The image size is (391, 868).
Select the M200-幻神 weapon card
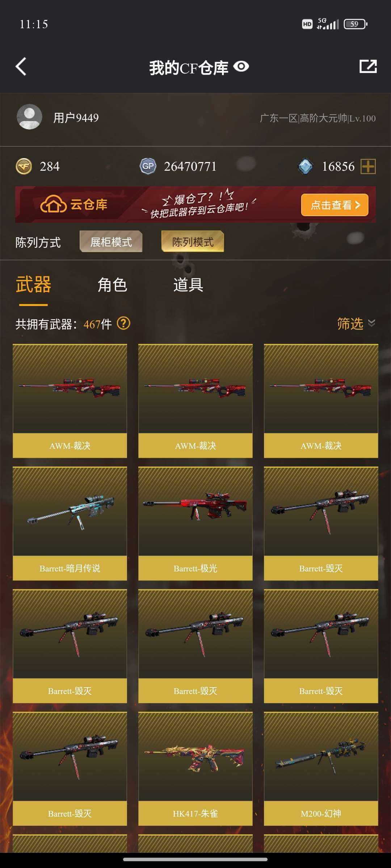coord(321,769)
